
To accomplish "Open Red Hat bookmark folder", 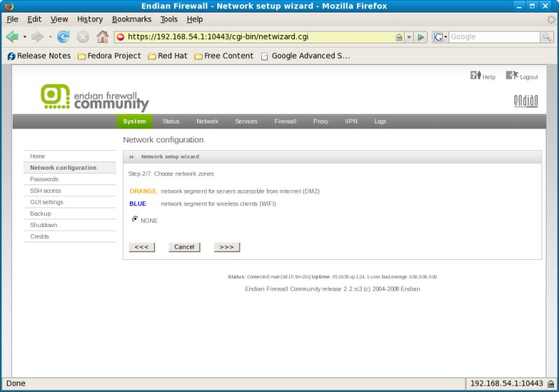I will point(168,56).
